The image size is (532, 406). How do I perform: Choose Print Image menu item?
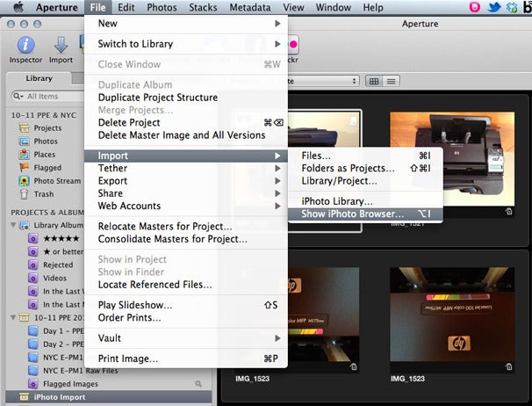click(186, 359)
